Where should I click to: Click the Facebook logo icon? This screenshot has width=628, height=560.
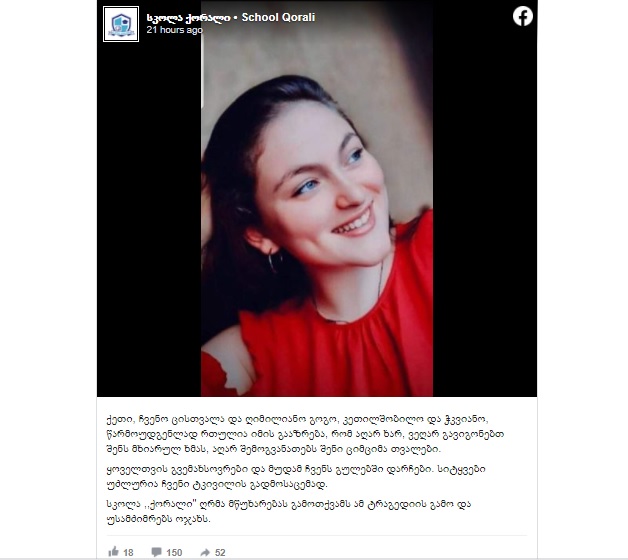(x=523, y=16)
